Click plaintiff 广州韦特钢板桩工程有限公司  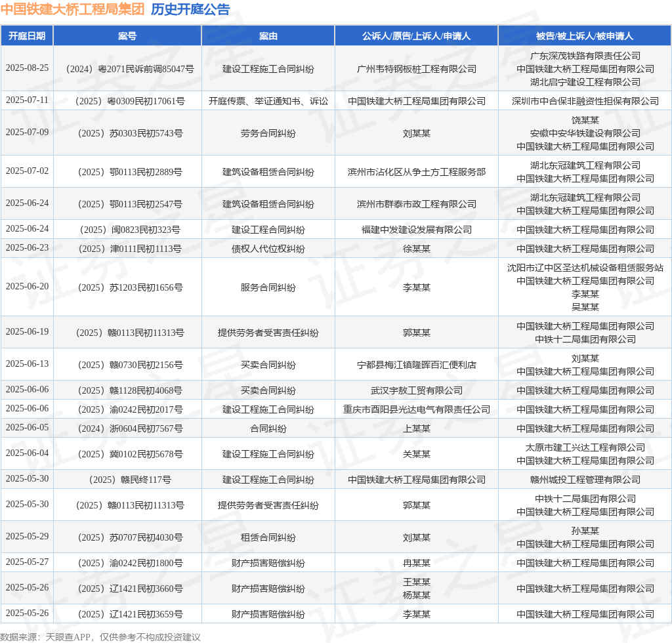(417, 69)
